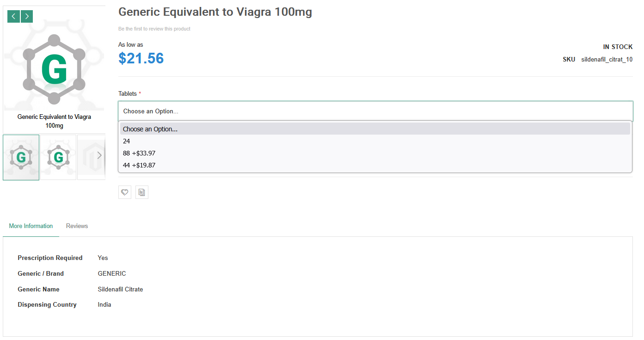The image size is (644, 340).
Task: Switch to the Reviews tab
Action: coord(77,226)
